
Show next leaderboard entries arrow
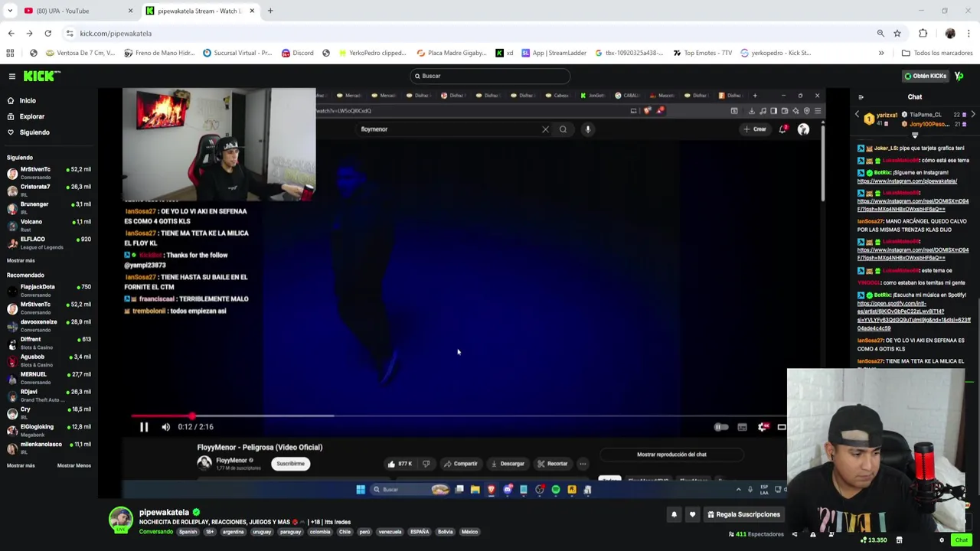(x=972, y=115)
